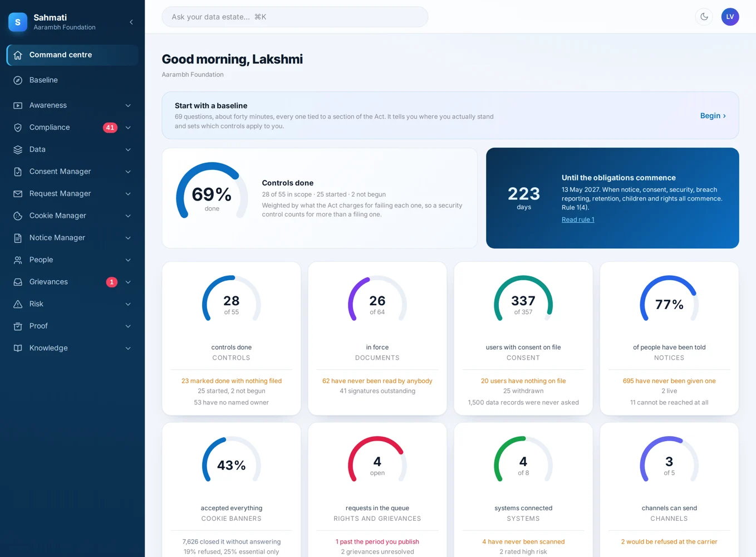Click the Request Manager envelope icon
This screenshot has width=756, height=557.
click(x=18, y=194)
